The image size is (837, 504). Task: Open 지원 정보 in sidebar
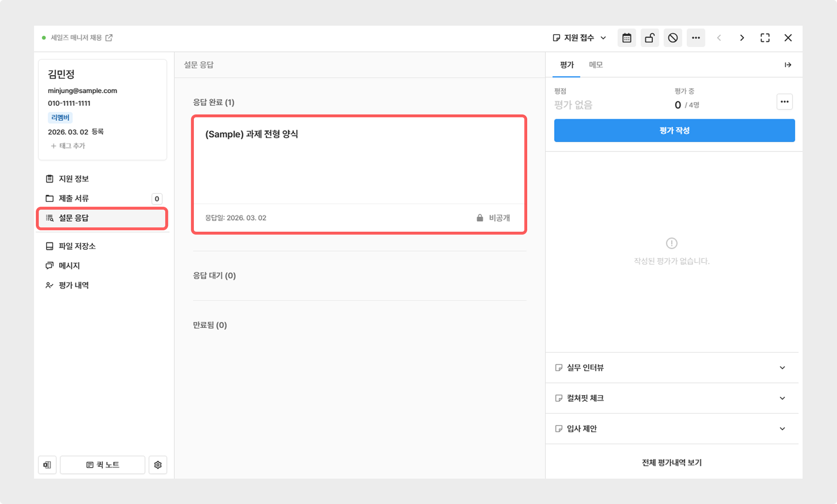coord(103,178)
